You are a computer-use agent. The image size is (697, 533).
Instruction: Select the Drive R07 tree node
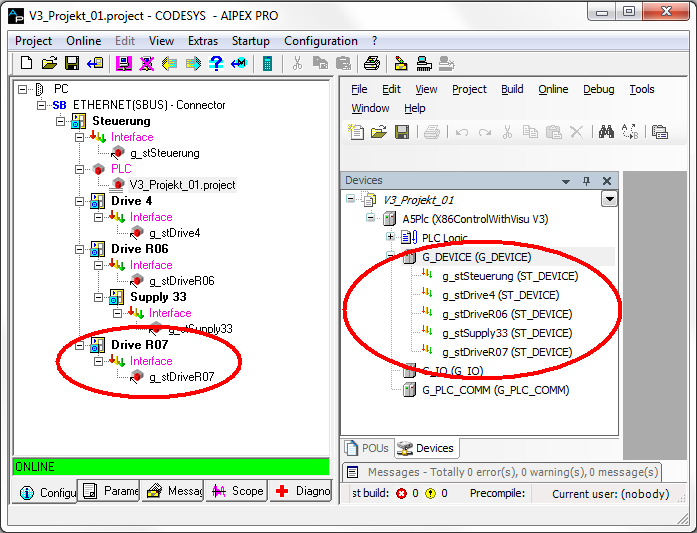pos(140,345)
